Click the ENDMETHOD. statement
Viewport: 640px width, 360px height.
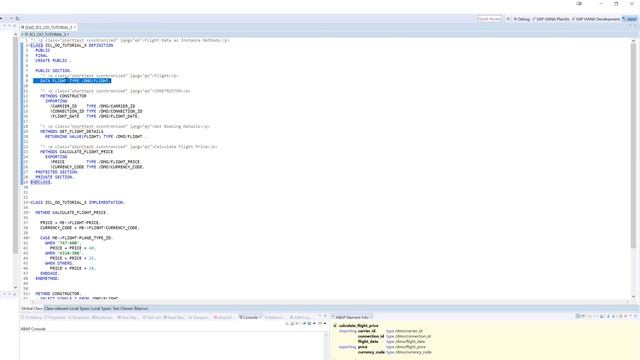[x=47, y=278]
